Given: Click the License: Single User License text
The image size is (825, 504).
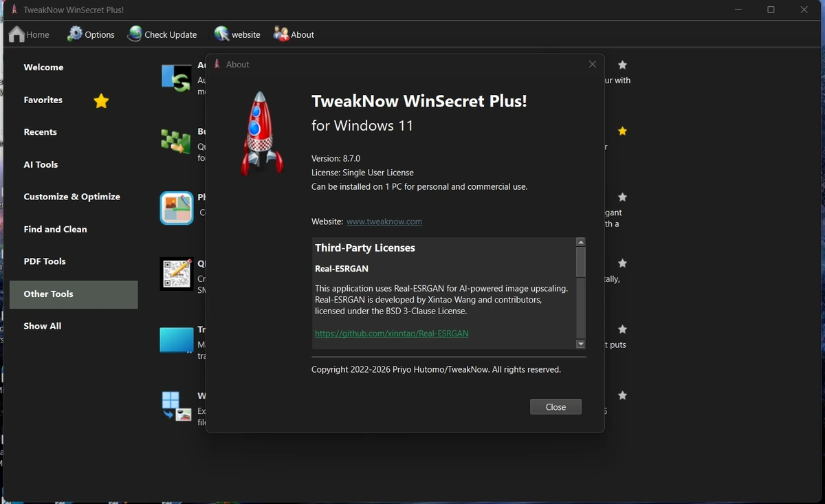Looking at the screenshot, I should pos(362,173).
